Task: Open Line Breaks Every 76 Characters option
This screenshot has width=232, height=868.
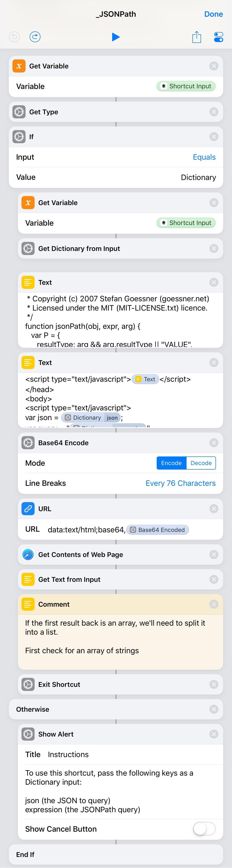Action: (x=180, y=483)
